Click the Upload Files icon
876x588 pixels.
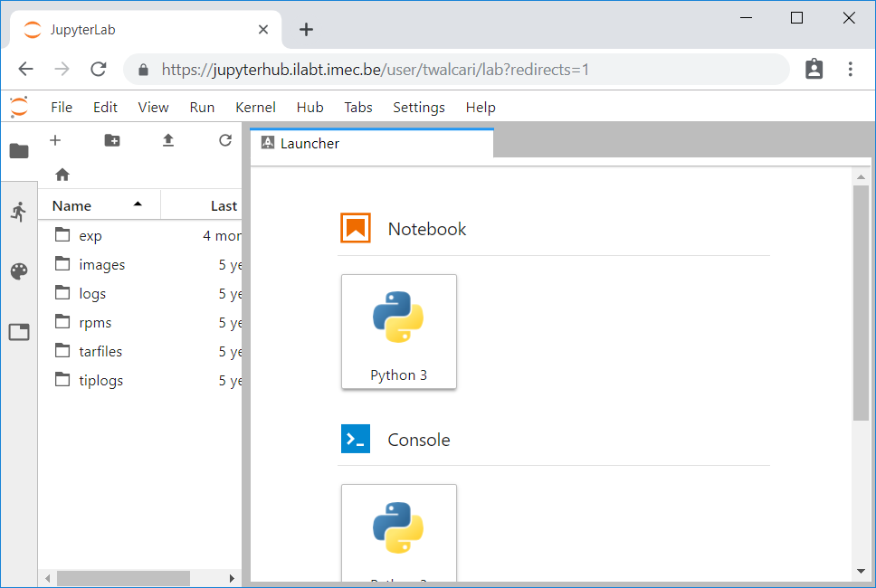pos(168,140)
